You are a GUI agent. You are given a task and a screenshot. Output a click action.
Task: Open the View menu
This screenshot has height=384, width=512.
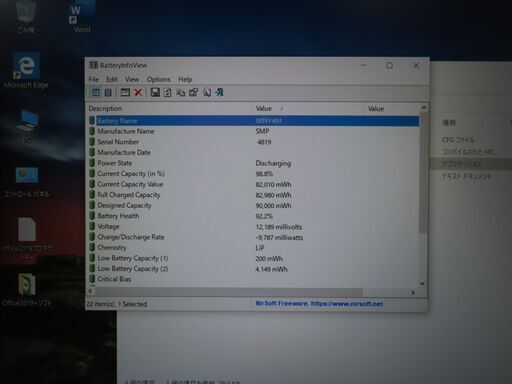132,79
